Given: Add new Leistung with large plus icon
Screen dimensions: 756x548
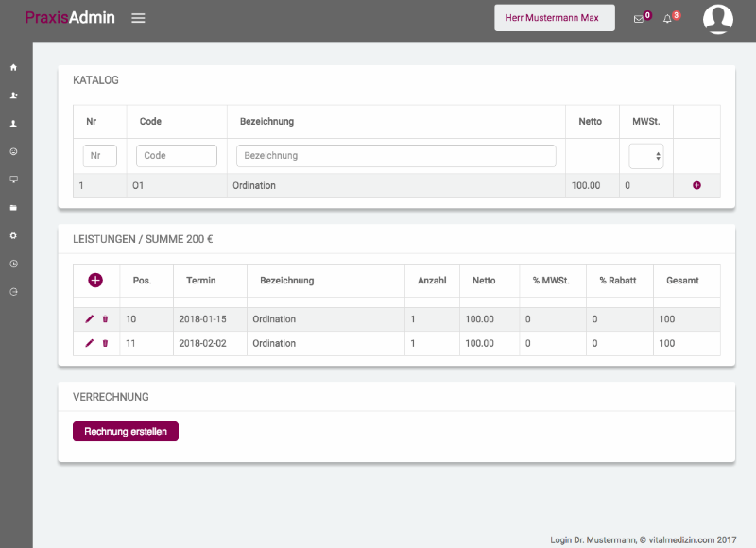Looking at the screenshot, I should 95,280.
